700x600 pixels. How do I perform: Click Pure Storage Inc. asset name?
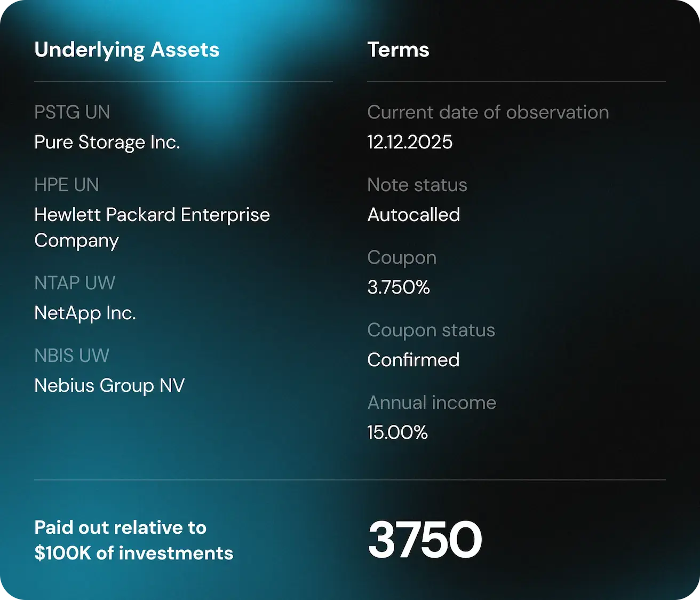tap(107, 142)
